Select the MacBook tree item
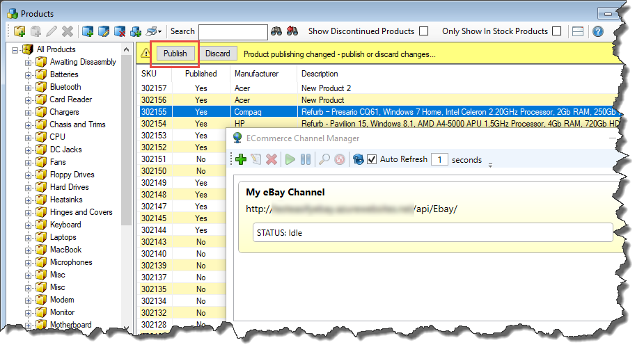 coord(65,250)
